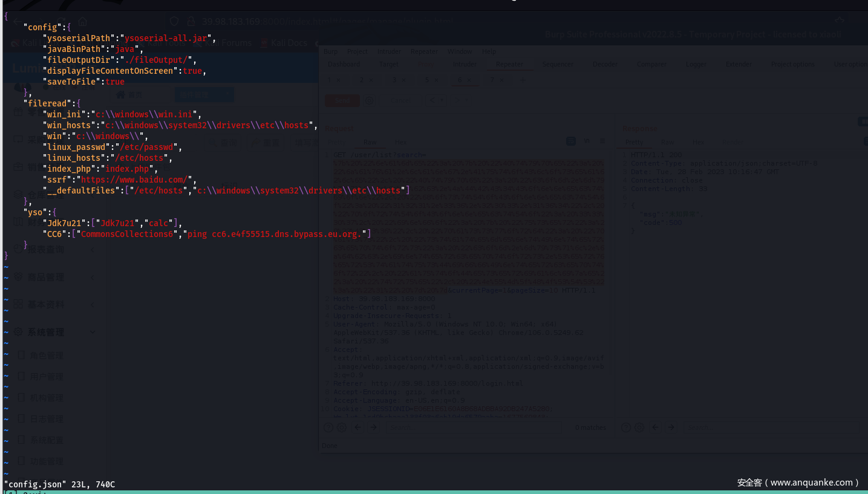Click request search next match arrow
This screenshot has height=494, width=868.
coord(373,427)
